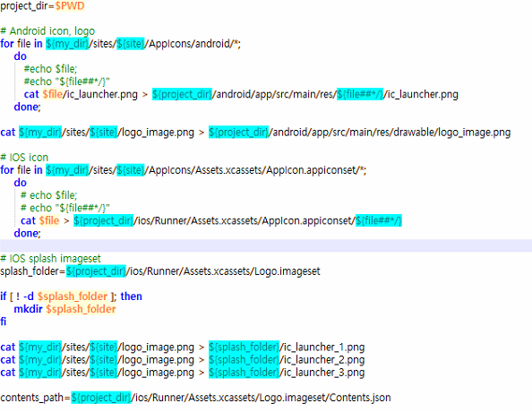532x412 pixels.
Task: Click '/ios/Runner/Assets.xcassets/AppIcon.appiconset/' destination path
Action: pos(245,221)
